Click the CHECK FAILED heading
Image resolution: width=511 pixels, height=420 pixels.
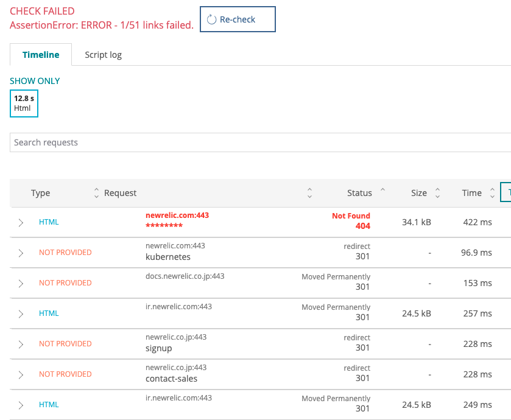click(42, 11)
